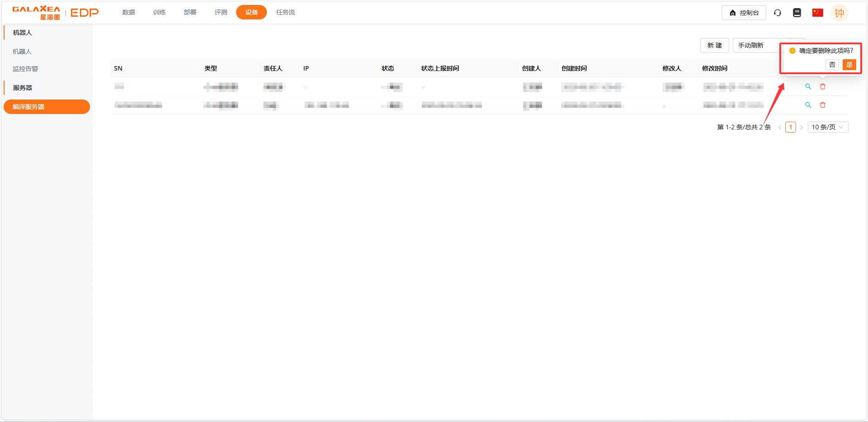Click page number 1 in pagination

(x=790, y=127)
